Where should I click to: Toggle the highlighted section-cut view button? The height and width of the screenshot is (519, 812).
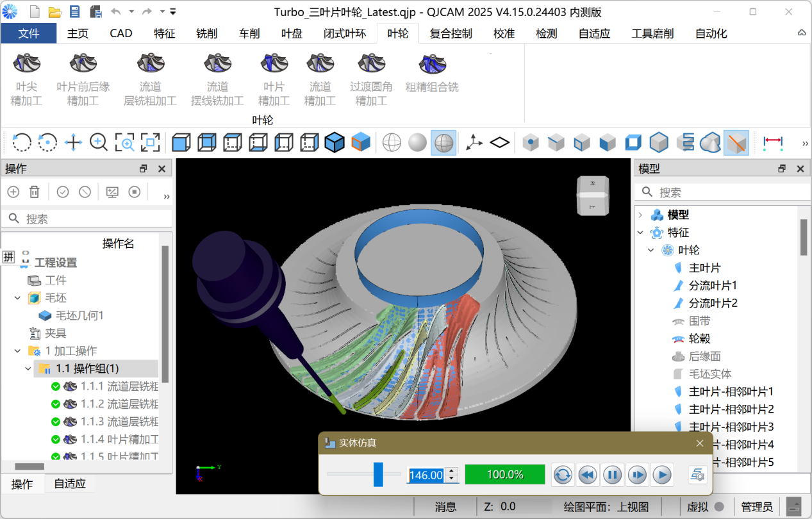[x=736, y=142]
